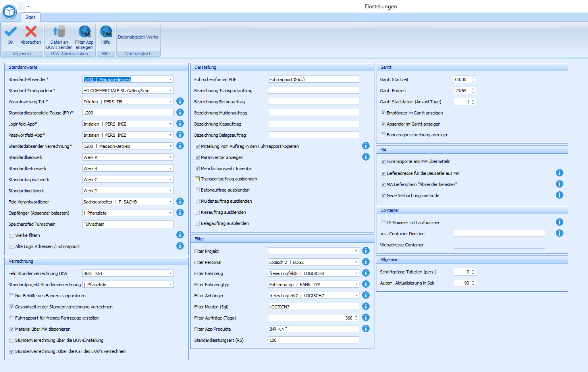Image resolution: width=588 pixels, height=372 pixels.
Task: Expand the Standardbetonwerk dropdown
Action: (x=171, y=168)
